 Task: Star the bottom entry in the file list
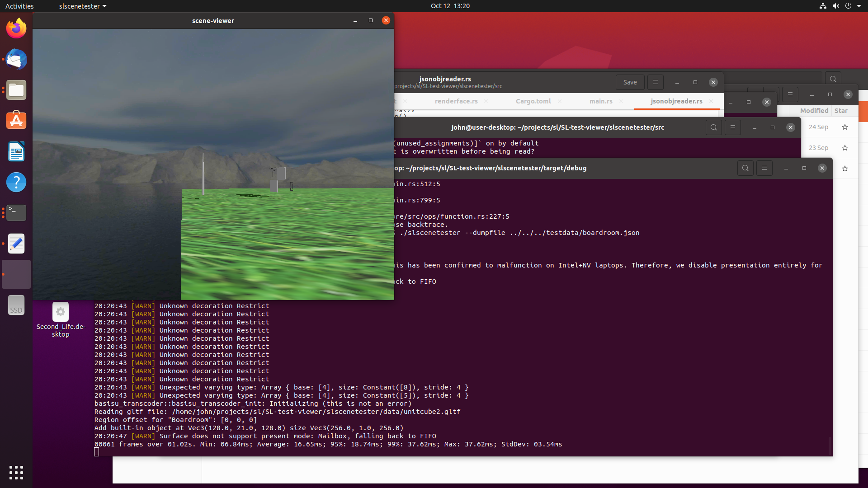point(845,168)
